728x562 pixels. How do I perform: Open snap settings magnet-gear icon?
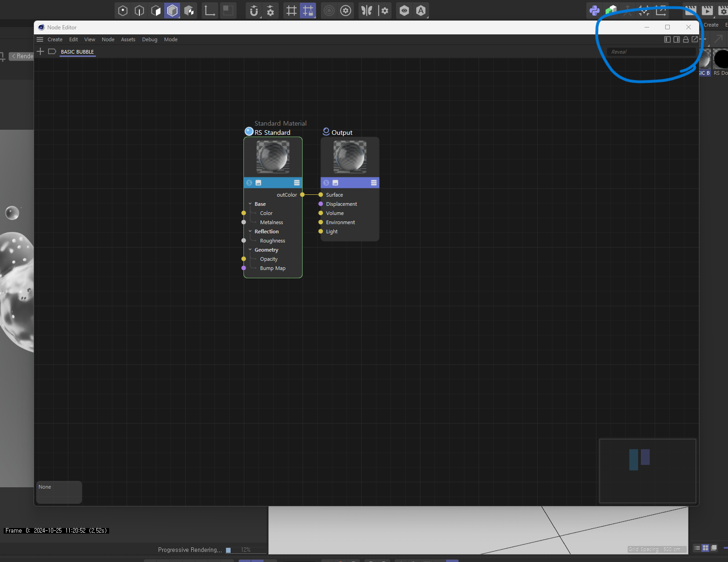tap(270, 11)
